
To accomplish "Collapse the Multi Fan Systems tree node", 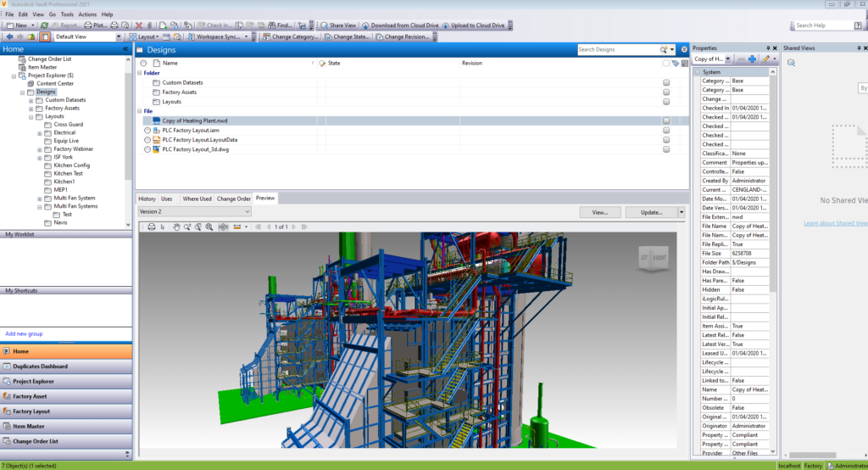I will coord(39,207).
